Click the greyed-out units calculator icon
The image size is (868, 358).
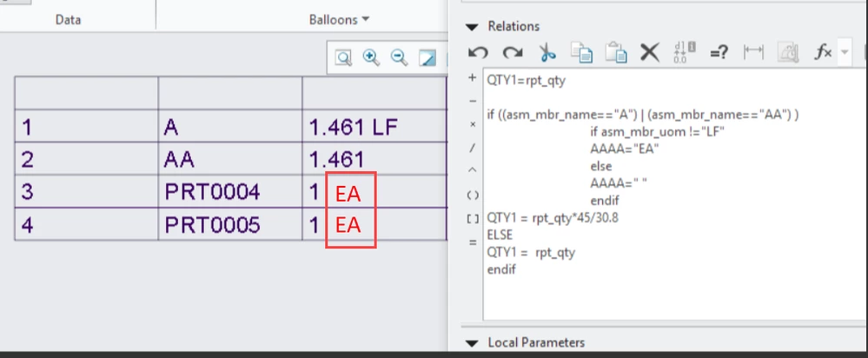787,52
